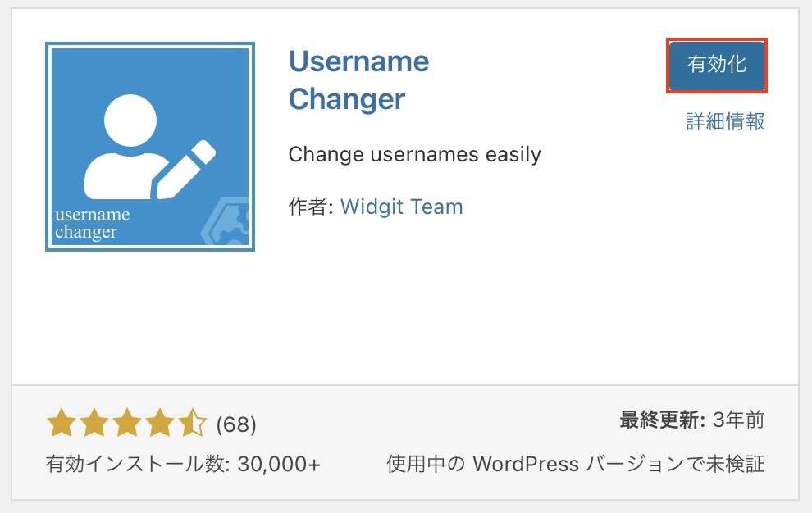Image resolution: width=812 pixels, height=513 pixels.
Task: Click the 最終更新 3年前 last updated text
Action: (x=691, y=420)
